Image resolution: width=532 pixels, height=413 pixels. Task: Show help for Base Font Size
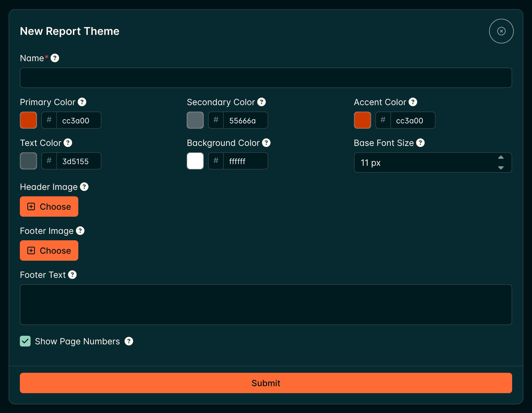[x=420, y=143]
